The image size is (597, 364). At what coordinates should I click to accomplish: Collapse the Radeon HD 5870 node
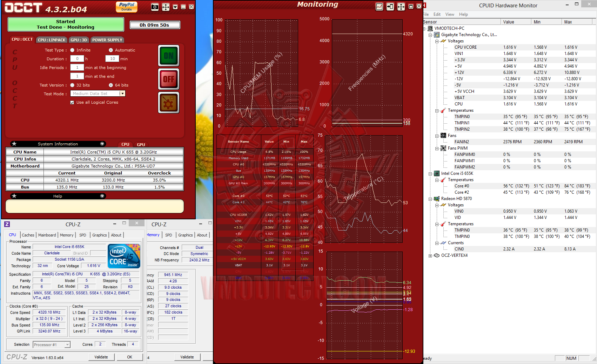point(430,199)
